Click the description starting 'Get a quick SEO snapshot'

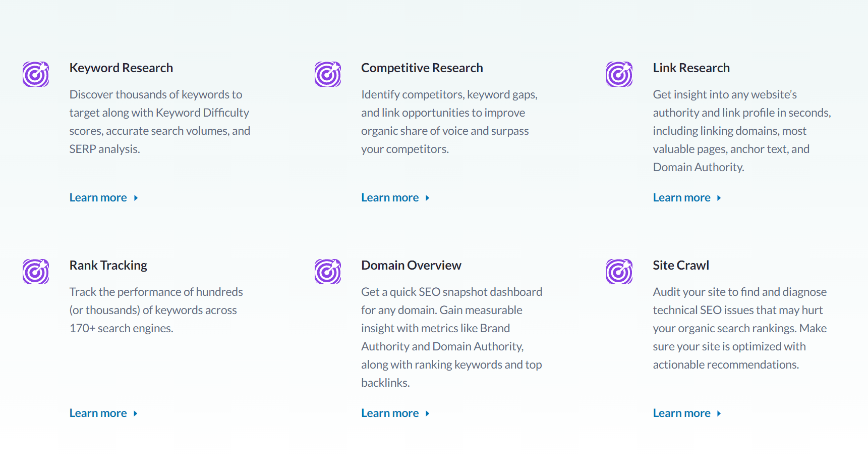coord(452,337)
